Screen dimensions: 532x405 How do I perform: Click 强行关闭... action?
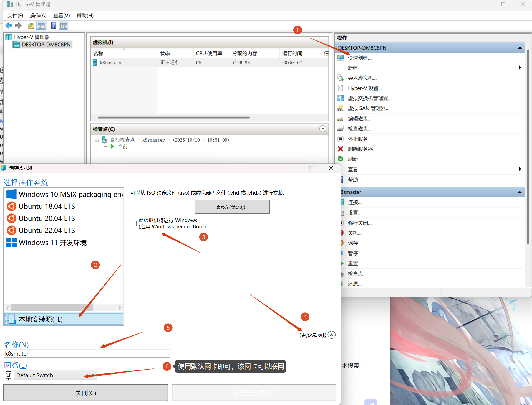click(360, 223)
